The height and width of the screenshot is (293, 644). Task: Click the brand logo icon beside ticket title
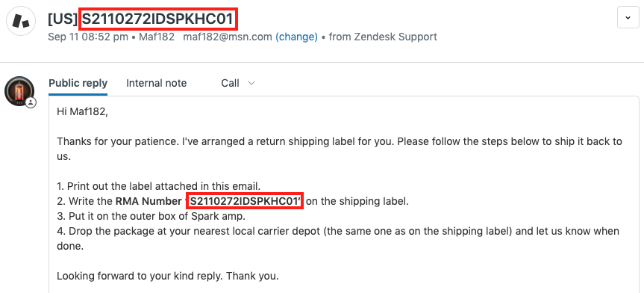pos(21,21)
